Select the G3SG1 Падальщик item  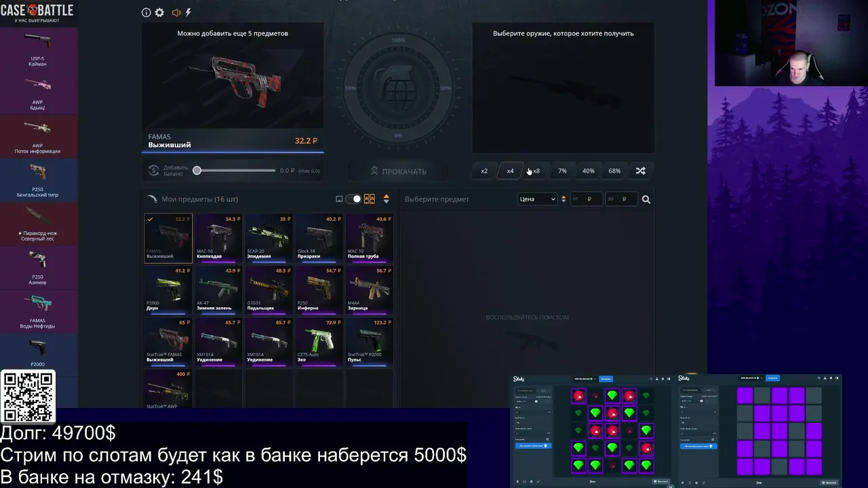pos(269,290)
